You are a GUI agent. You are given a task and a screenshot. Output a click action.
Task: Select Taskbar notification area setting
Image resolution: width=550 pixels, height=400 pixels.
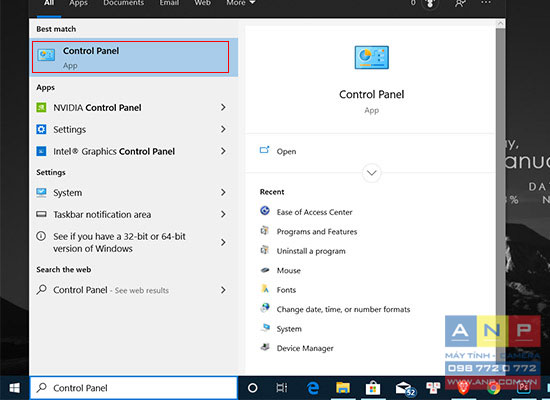(133, 214)
